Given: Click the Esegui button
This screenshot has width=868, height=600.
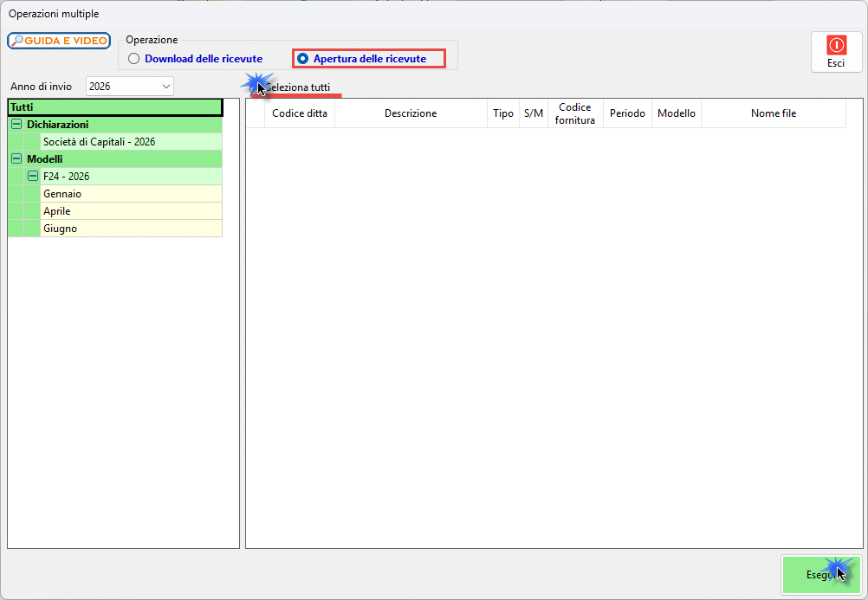Looking at the screenshot, I should coord(821,575).
